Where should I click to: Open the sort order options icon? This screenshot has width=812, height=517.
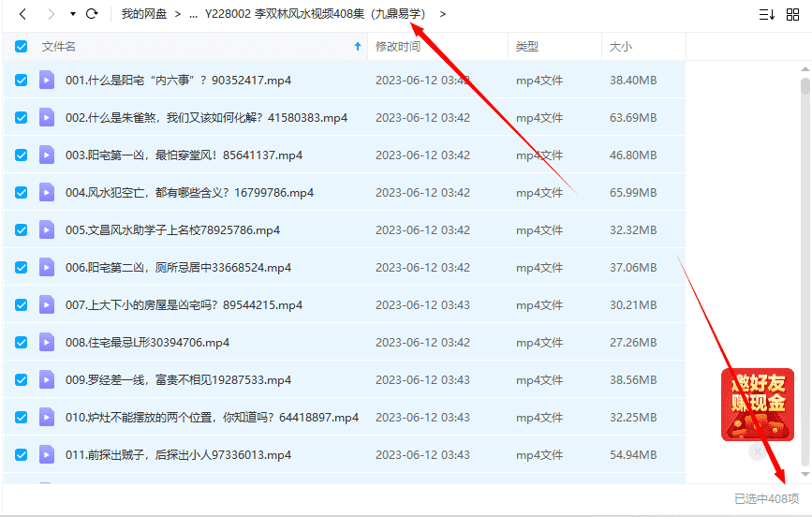(x=766, y=14)
